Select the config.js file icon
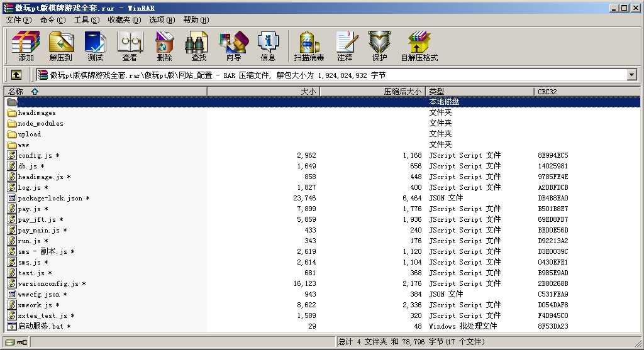The image size is (644, 350). point(13,155)
